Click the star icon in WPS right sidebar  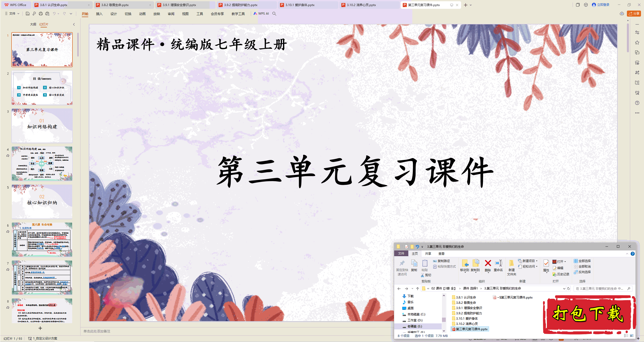pos(637,42)
